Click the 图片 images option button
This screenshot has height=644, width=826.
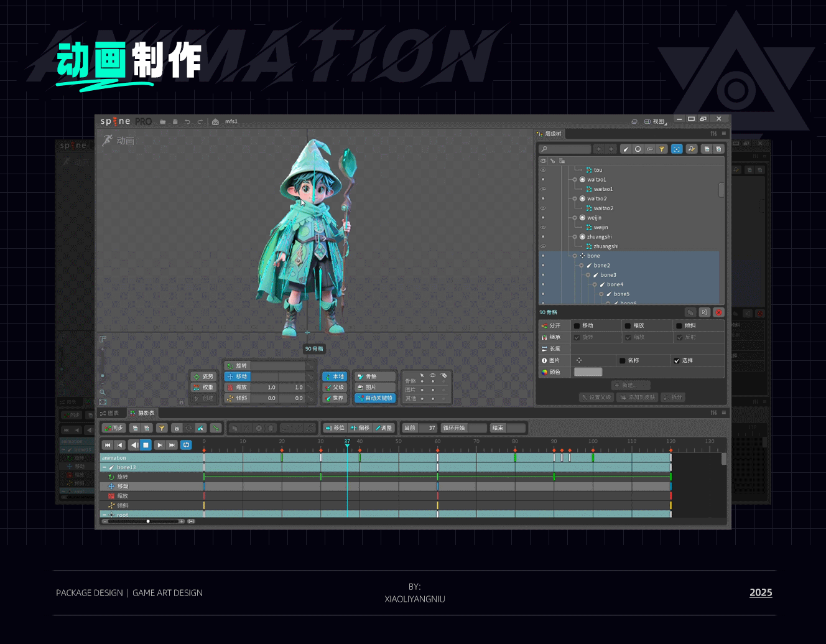coord(375,387)
